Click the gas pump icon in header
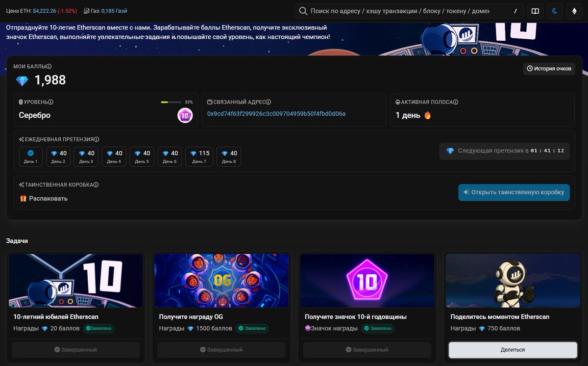The height and width of the screenshot is (366, 588). (x=86, y=11)
